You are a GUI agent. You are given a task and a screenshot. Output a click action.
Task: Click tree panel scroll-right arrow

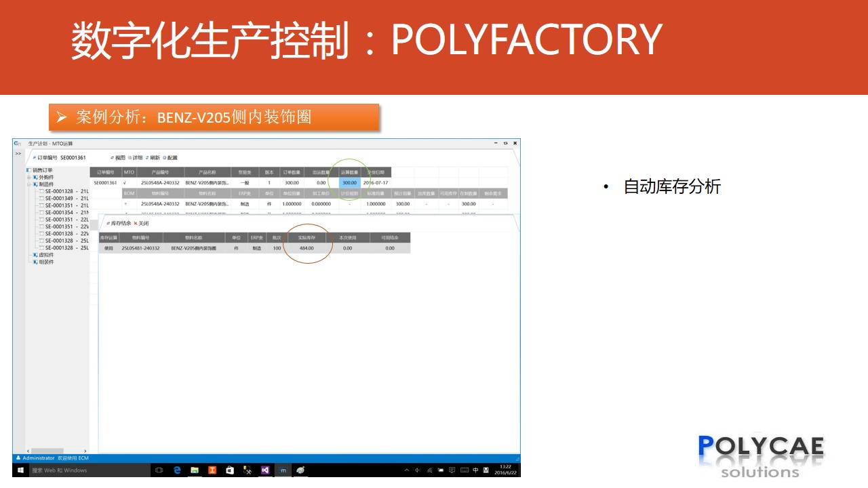click(85, 451)
